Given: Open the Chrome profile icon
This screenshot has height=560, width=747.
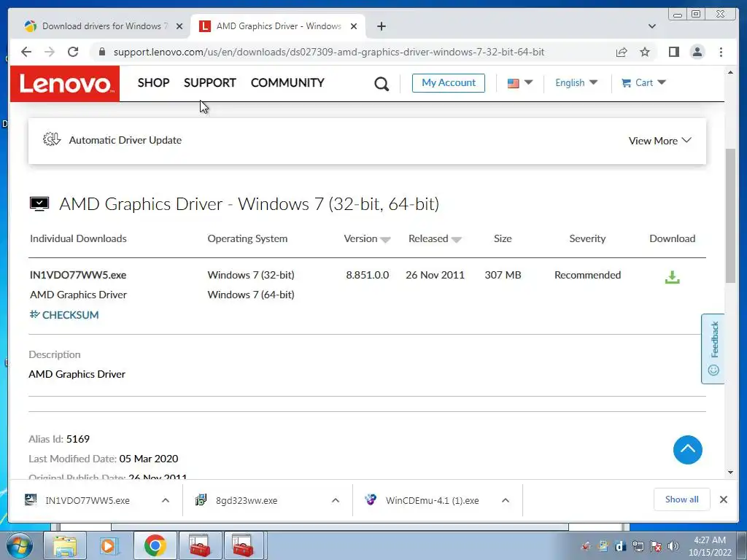Looking at the screenshot, I should 697,52.
